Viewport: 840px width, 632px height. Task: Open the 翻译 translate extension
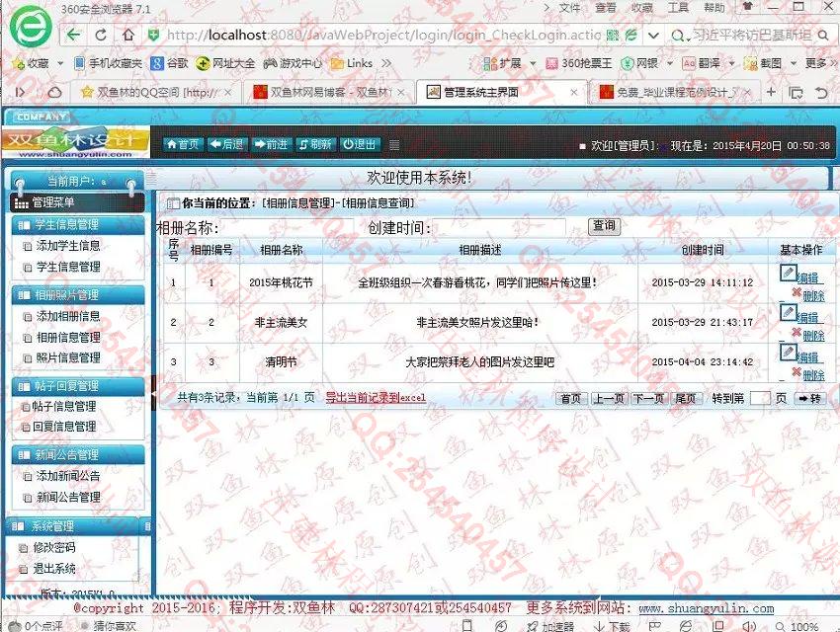pos(702,63)
